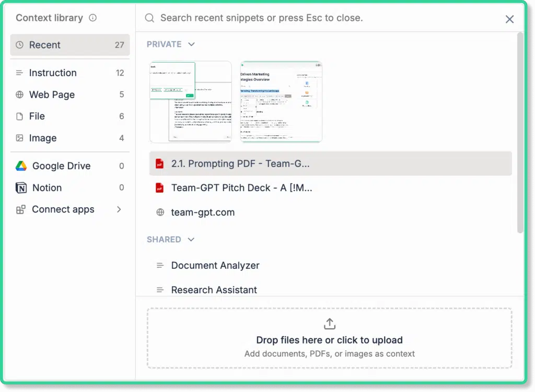Filter by the Image category
Viewport: 535px width, 392px height.
click(70, 138)
